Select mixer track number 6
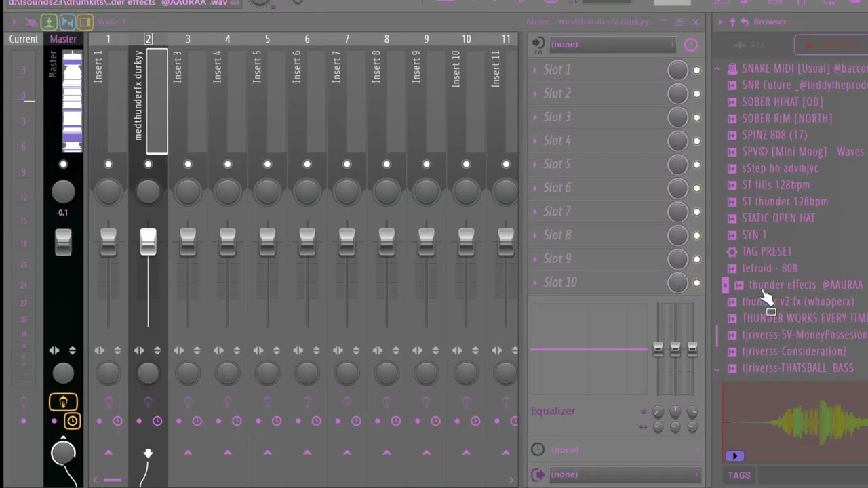The width and height of the screenshot is (868, 488). pos(307,39)
